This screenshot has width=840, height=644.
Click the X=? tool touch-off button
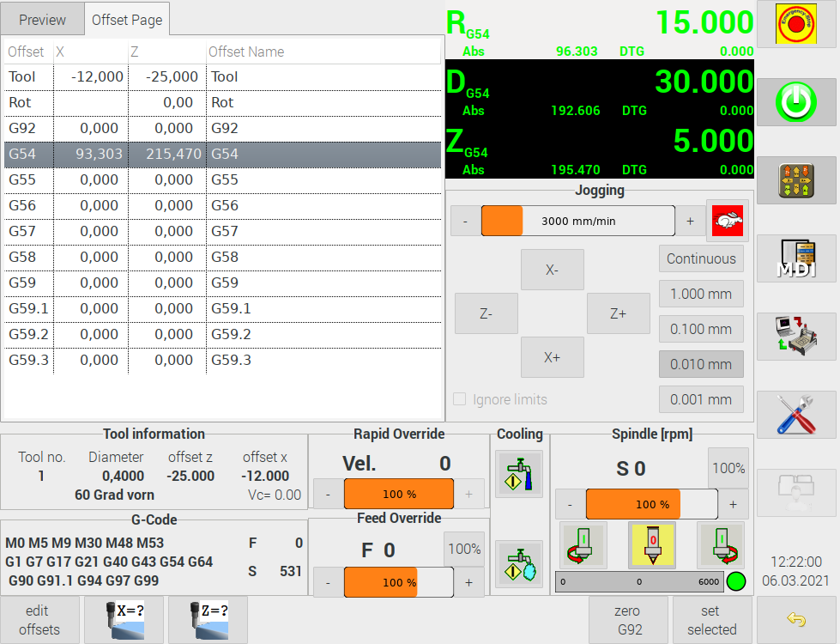point(126,619)
